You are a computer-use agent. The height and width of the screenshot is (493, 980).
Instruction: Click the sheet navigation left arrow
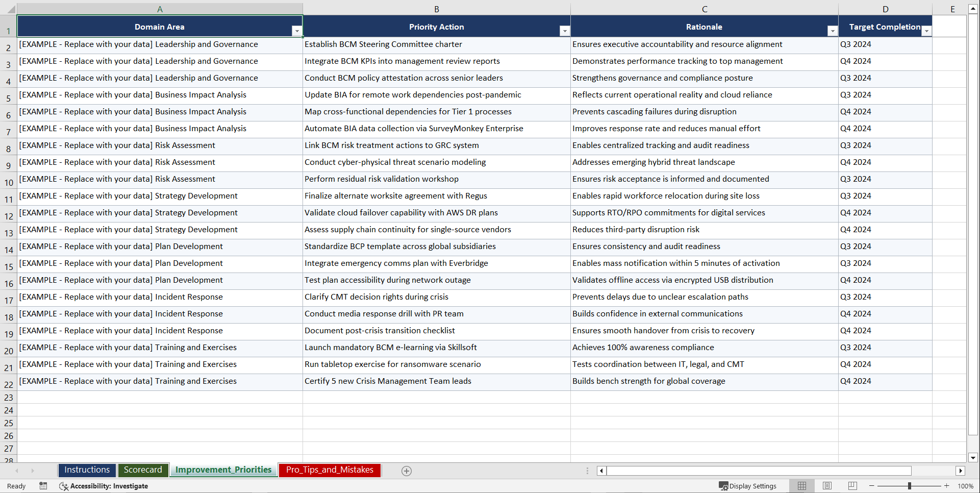(x=17, y=471)
